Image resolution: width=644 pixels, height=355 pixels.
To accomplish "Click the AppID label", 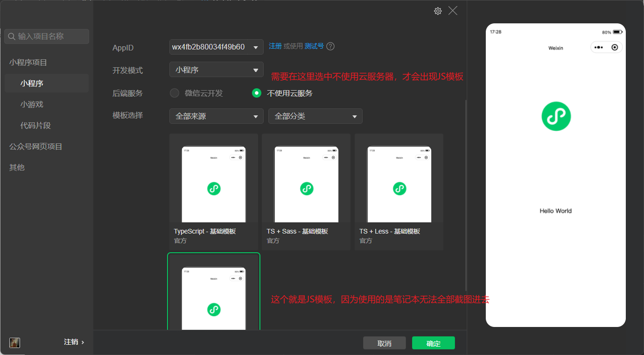I will click(123, 48).
